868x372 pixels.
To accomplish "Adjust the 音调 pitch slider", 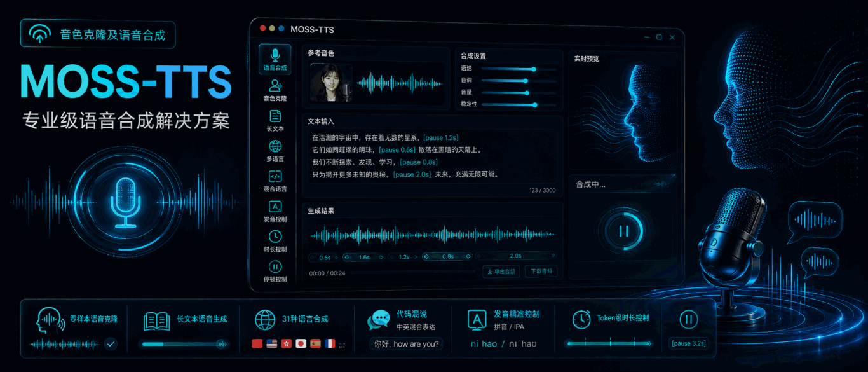I will pyautogui.click(x=518, y=81).
